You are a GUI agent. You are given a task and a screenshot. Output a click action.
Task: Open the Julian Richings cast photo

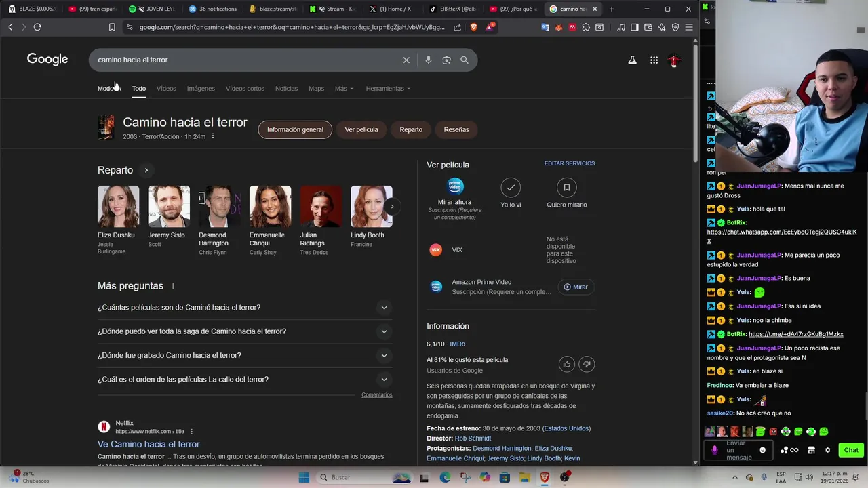coord(321,207)
